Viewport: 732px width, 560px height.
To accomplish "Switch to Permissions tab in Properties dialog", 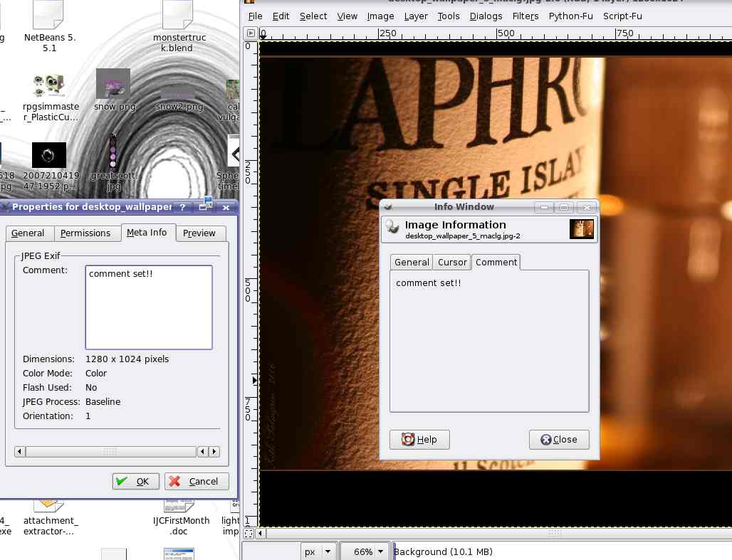I will tap(85, 233).
